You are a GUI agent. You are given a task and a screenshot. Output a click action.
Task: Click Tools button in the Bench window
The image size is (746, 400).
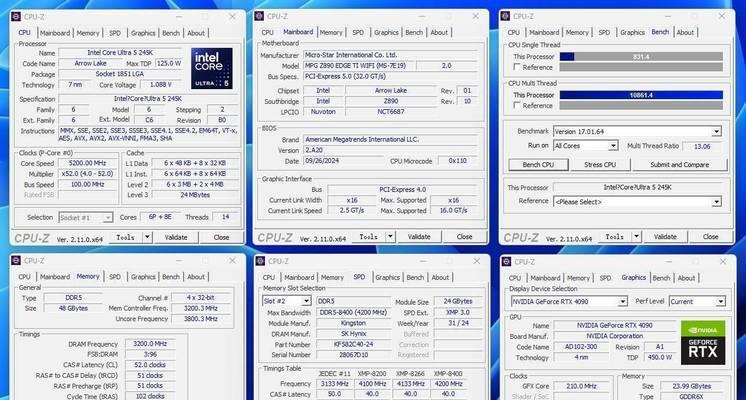(614, 236)
